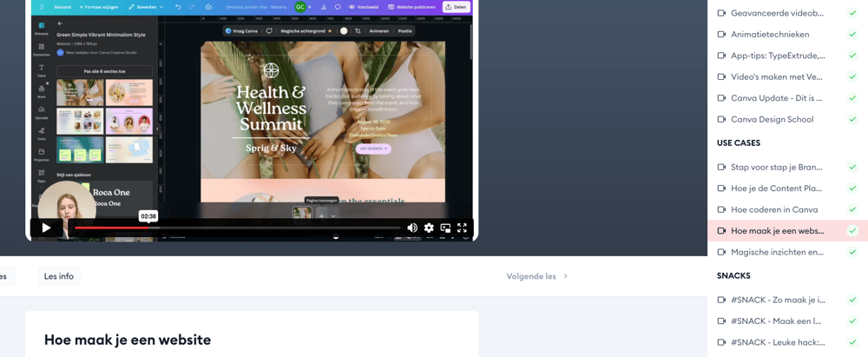Click the undo arrow in the video's Canva editor

[178, 7]
